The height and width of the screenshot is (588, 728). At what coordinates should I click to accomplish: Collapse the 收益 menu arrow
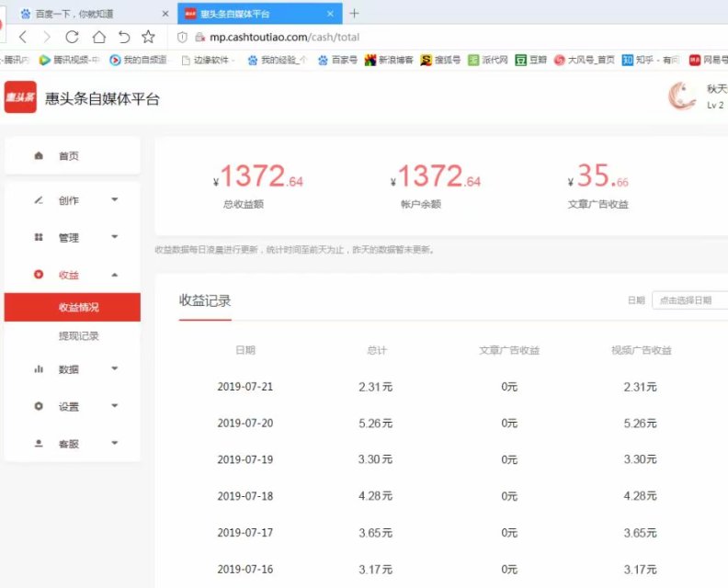click(115, 275)
